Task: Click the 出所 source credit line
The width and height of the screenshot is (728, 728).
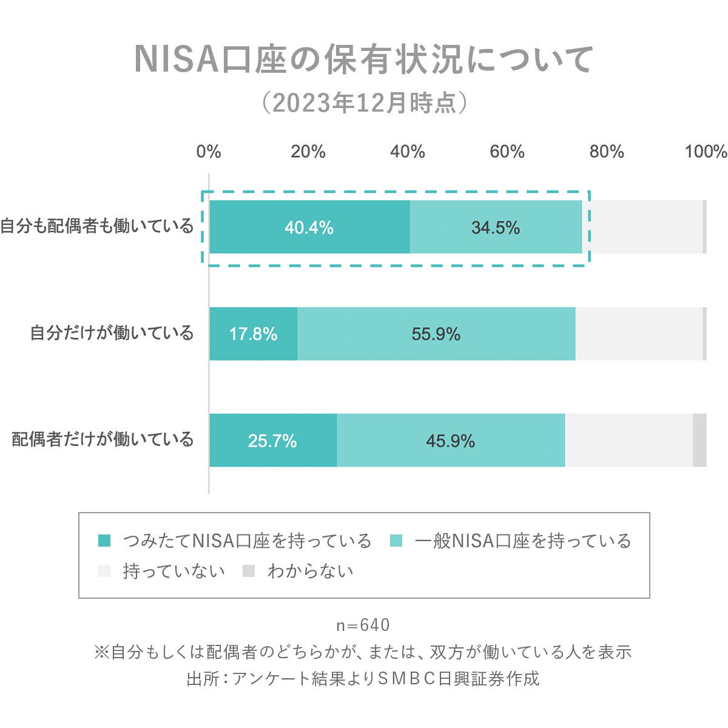Action: [x=363, y=678]
